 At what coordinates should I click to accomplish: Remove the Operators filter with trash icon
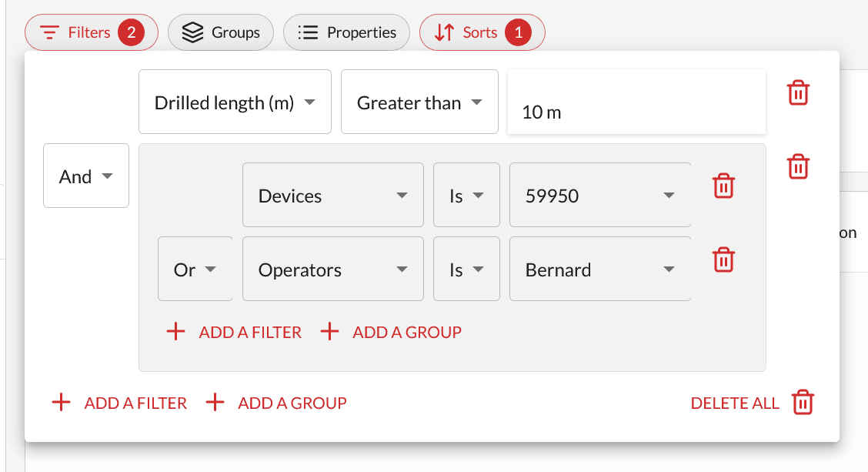(723, 259)
